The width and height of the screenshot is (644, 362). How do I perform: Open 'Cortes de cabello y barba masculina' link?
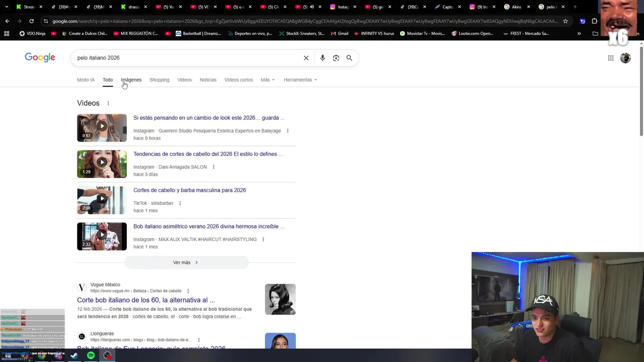[x=190, y=190]
